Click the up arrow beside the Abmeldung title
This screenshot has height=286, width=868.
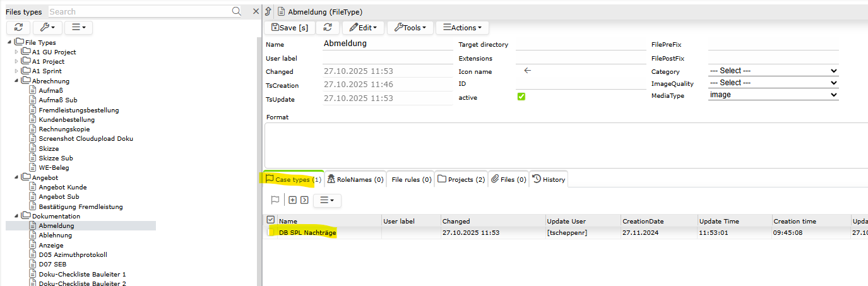[x=268, y=11]
